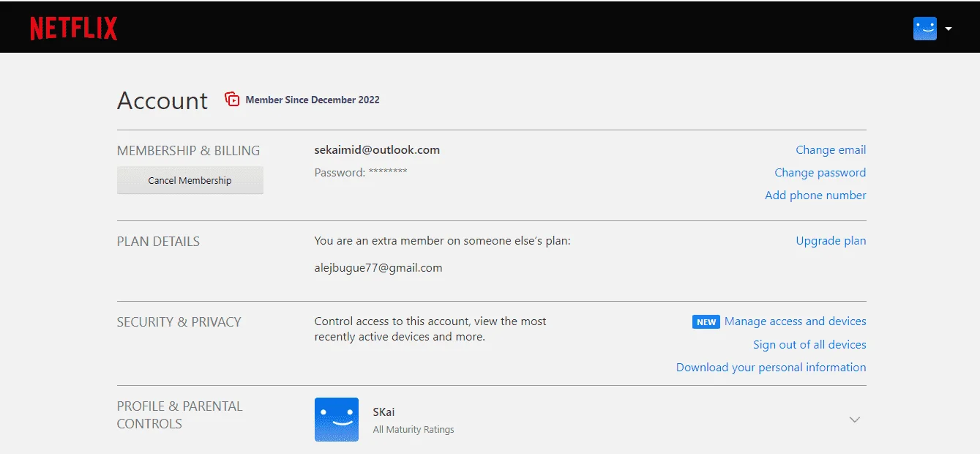Screen dimensions: 980x454
Task: Open the Change password link
Action: click(x=820, y=172)
